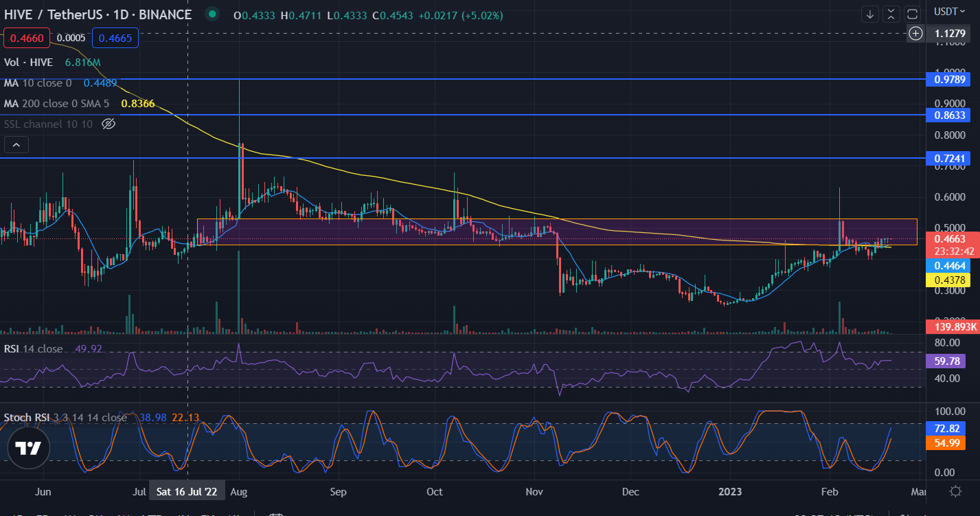980x516 pixels.
Task: Click the 0.4489 MA 10 value
Action: click(100, 83)
